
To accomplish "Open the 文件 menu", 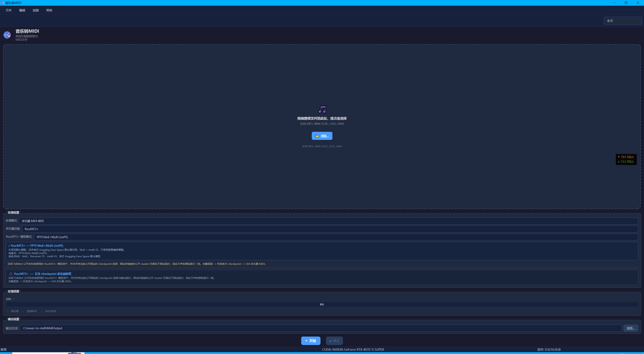I will point(9,10).
